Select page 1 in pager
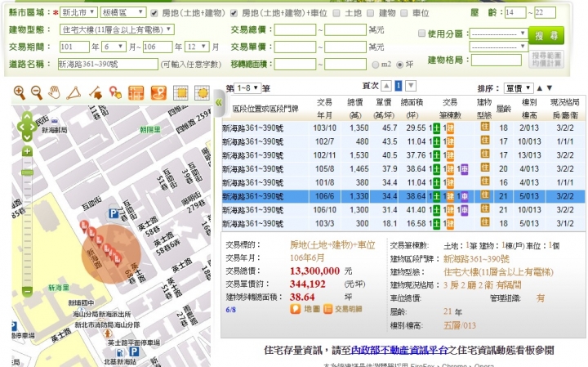 tap(399, 86)
